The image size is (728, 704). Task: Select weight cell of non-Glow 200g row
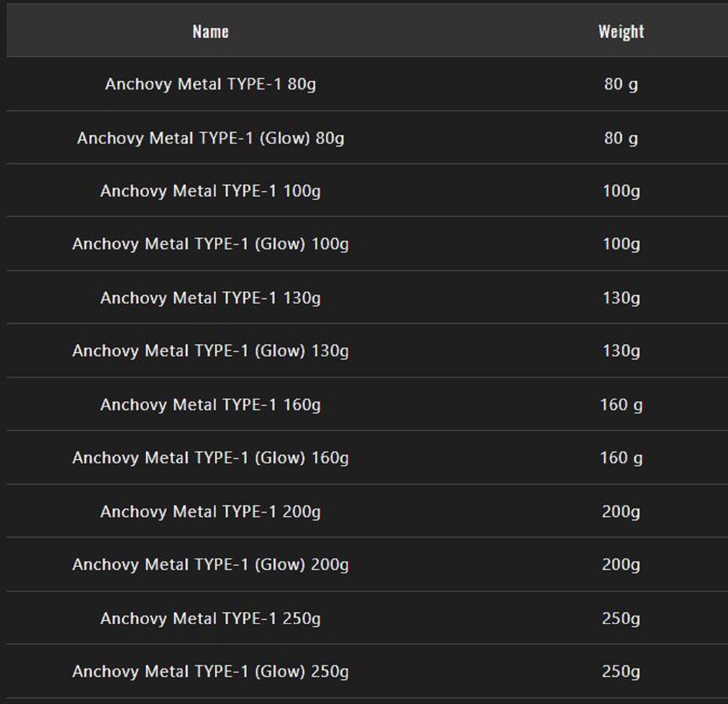click(x=621, y=511)
